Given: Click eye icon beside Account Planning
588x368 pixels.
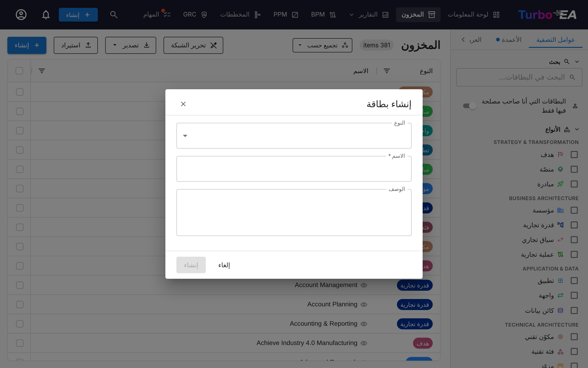Looking at the screenshot, I should 364,305.
